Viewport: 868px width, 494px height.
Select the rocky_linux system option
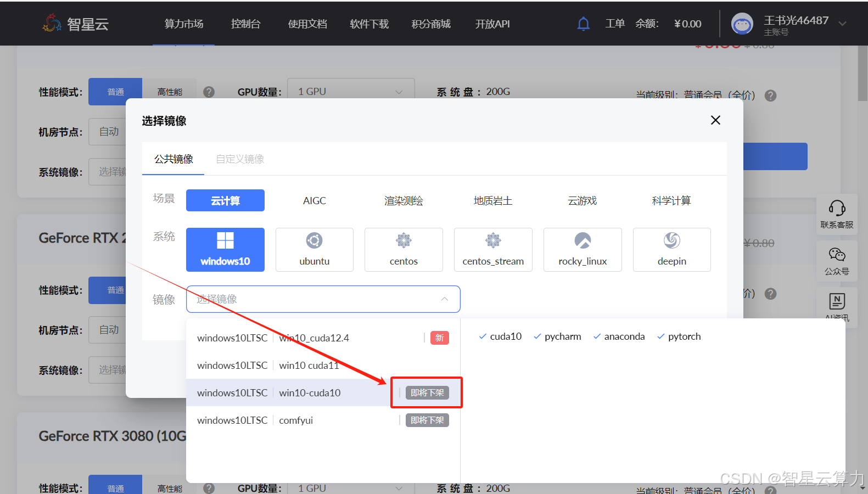pyautogui.click(x=583, y=250)
